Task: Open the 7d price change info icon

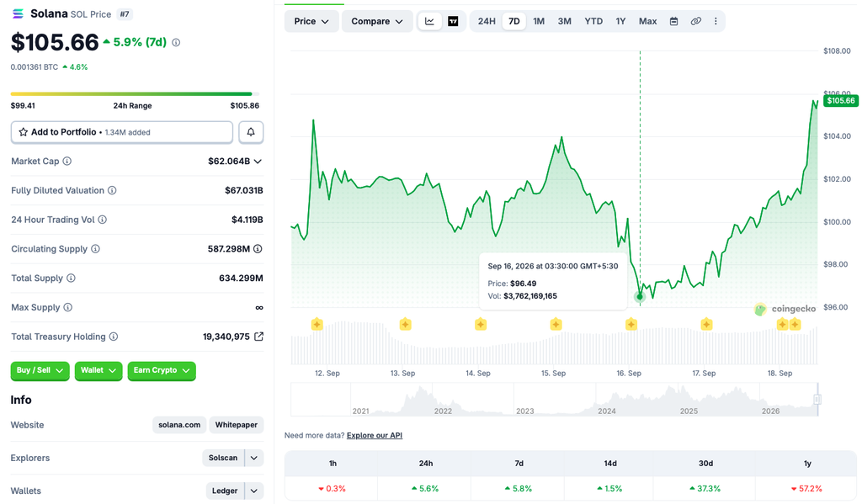Action: point(176,42)
